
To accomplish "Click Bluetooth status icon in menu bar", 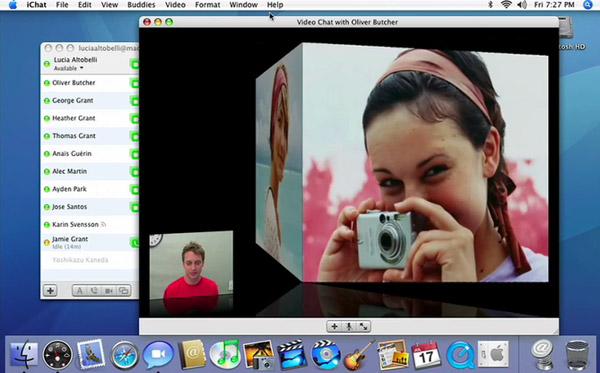I will coord(490,5).
